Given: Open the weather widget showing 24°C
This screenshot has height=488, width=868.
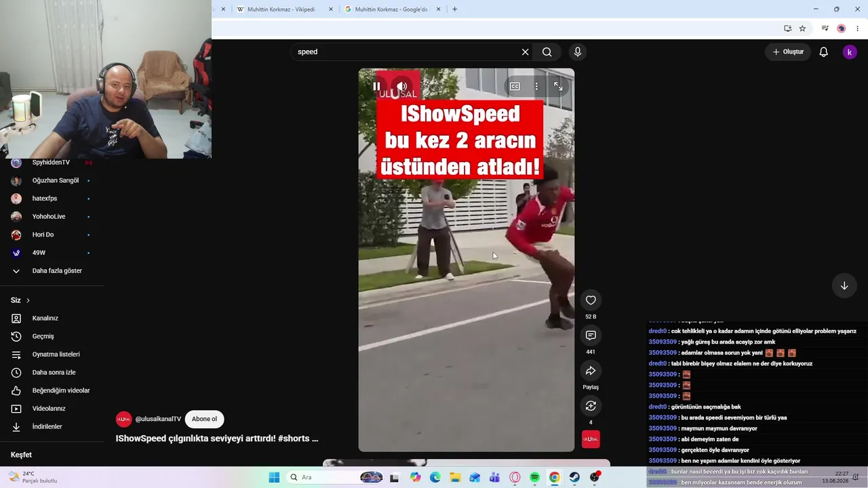Looking at the screenshot, I should 34,477.
